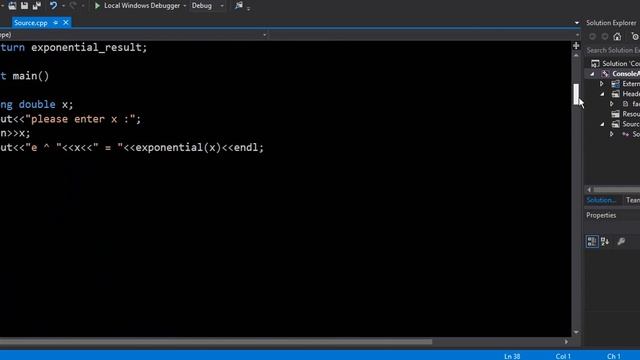
Task: Expand the External Dependencies node
Action: click(602, 84)
